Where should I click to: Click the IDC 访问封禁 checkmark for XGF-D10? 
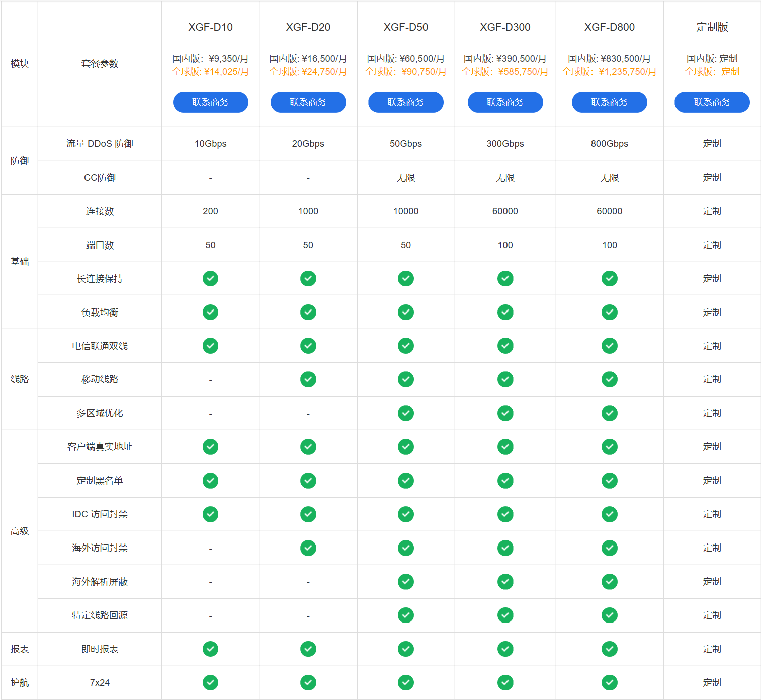click(x=210, y=514)
